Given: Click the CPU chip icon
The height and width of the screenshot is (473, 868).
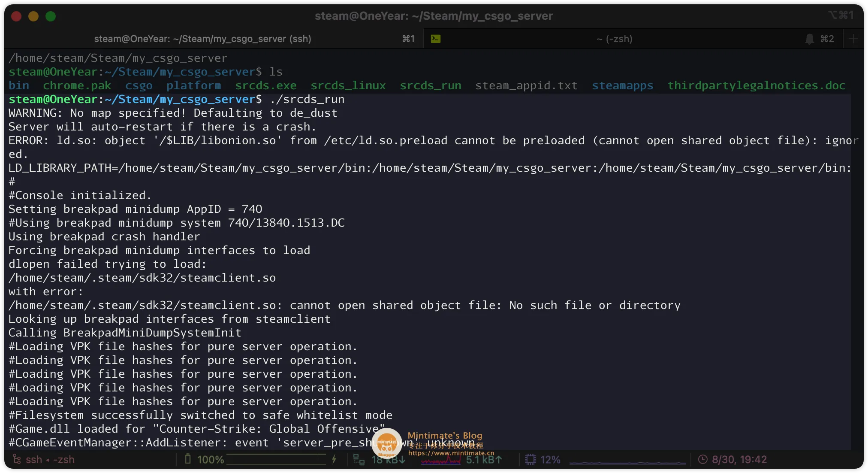Looking at the screenshot, I should point(530,459).
